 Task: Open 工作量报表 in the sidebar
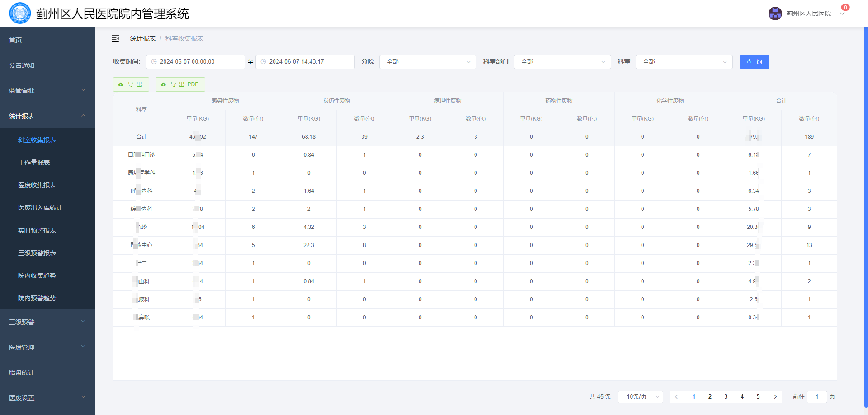(x=34, y=163)
